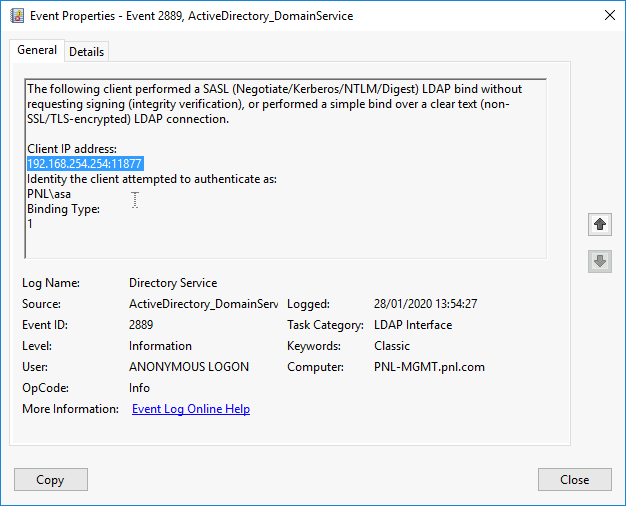Click the Binding Type value 1
Image resolution: width=626 pixels, height=506 pixels.
click(30, 224)
